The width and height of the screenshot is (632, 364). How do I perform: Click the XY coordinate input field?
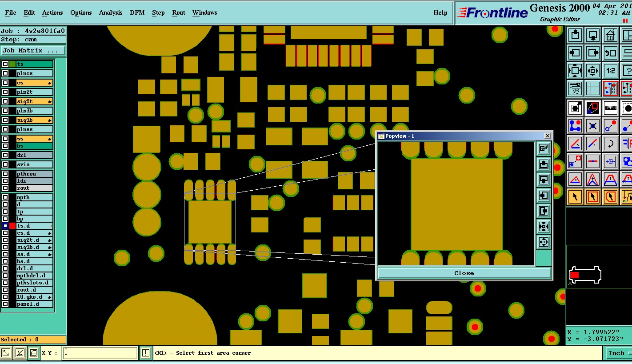[100, 353]
